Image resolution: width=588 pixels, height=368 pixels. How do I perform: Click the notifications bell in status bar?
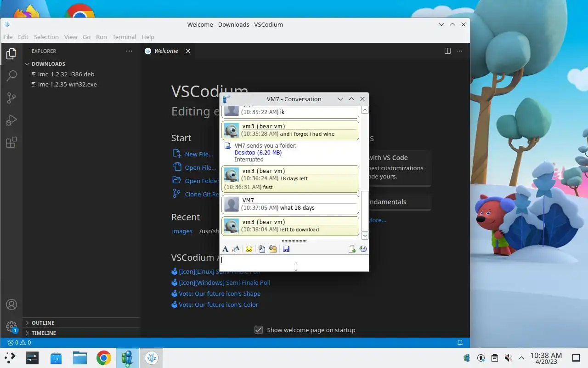pos(460,343)
